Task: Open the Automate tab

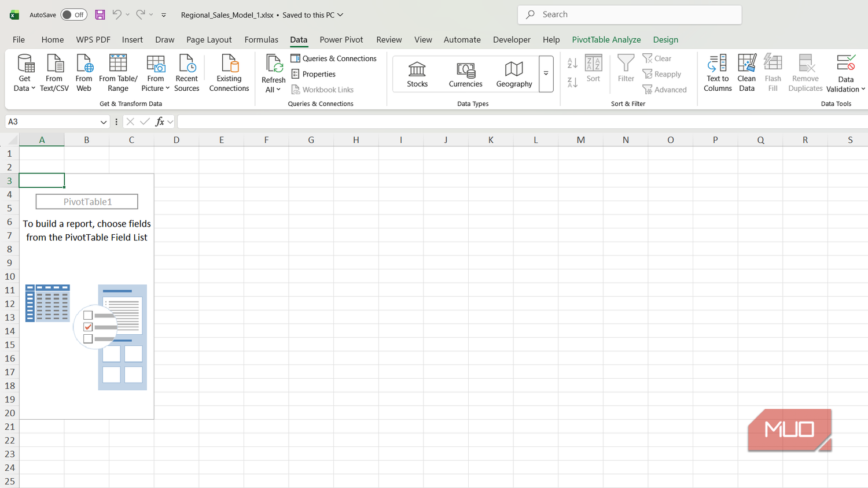Action: point(462,39)
